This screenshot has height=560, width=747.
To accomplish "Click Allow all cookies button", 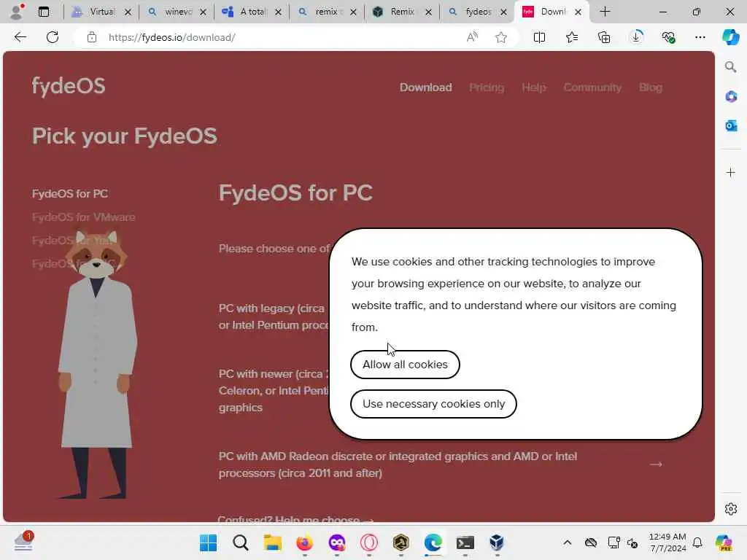I will [x=405, y=365].
